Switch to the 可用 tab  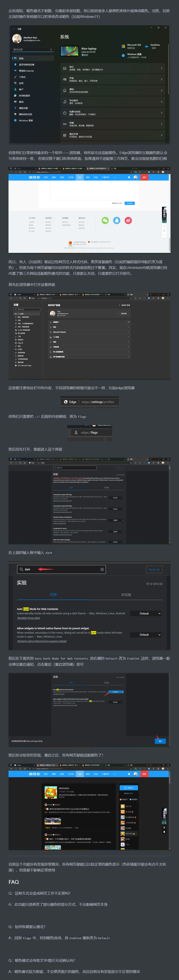coord(53,595)
